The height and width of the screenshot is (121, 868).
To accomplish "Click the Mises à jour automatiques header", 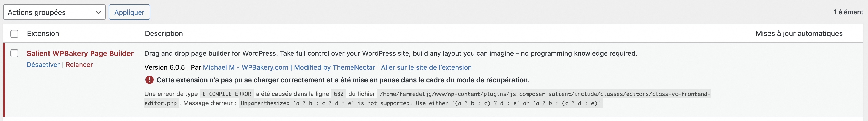I will point(798,33).
